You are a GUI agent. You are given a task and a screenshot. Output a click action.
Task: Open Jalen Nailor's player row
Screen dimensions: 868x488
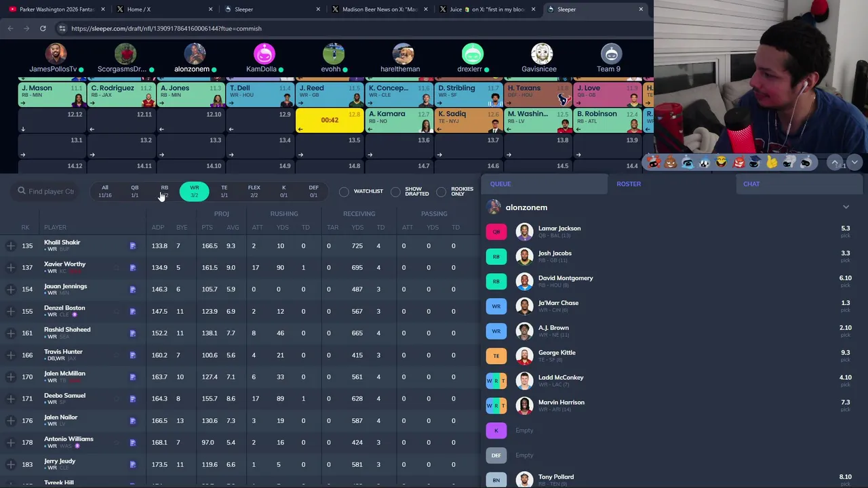click(x=240, y=420)
